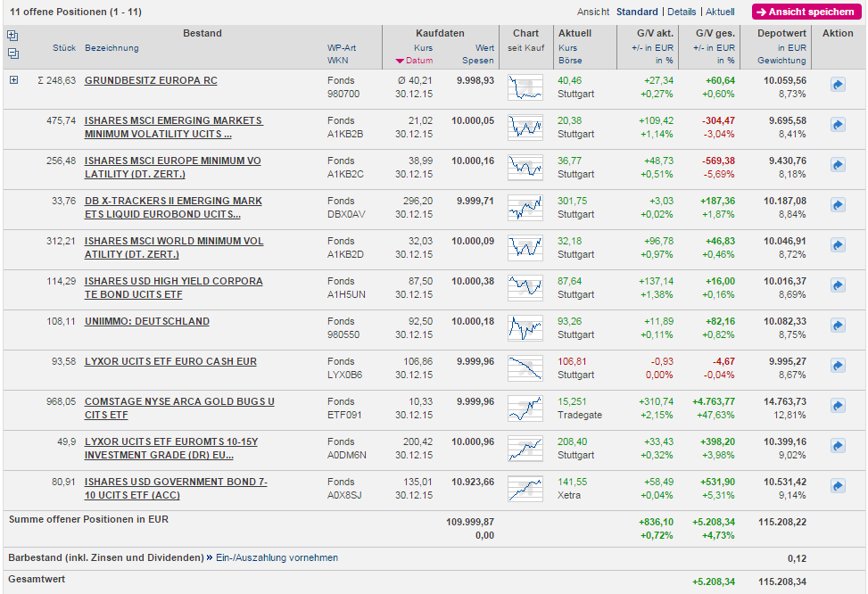Select Standard view
868x594 pixels.
pos(637,12)
